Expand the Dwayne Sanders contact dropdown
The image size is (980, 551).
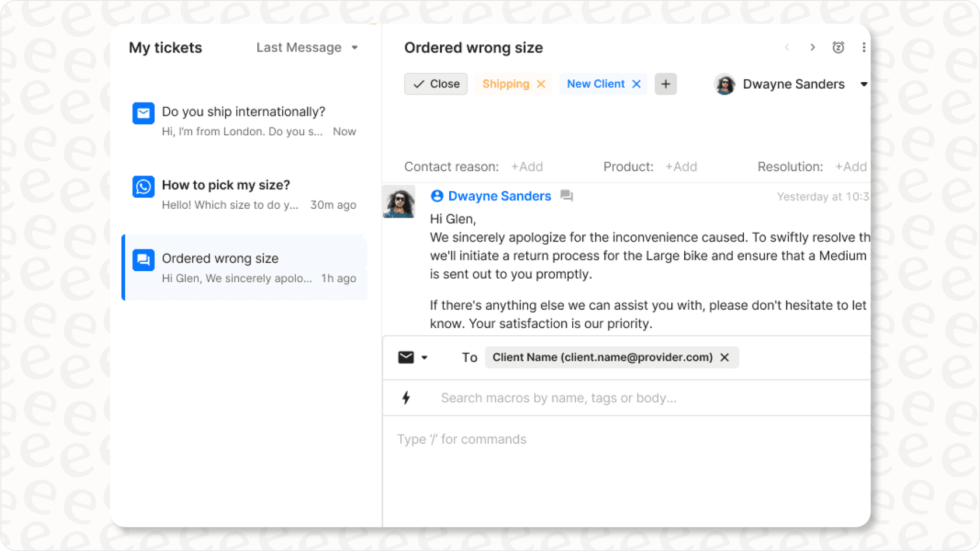[x=864, y=84]
